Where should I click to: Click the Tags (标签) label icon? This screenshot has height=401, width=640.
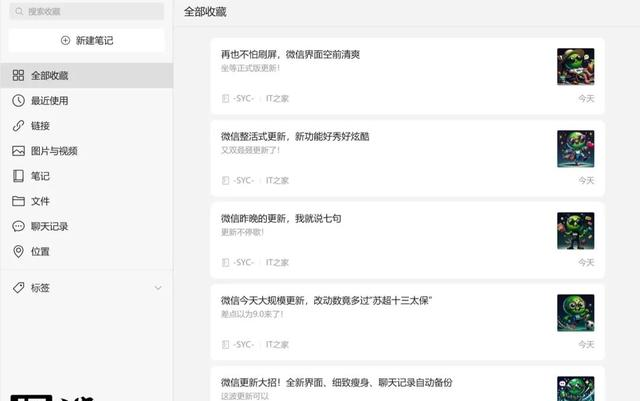18,288
